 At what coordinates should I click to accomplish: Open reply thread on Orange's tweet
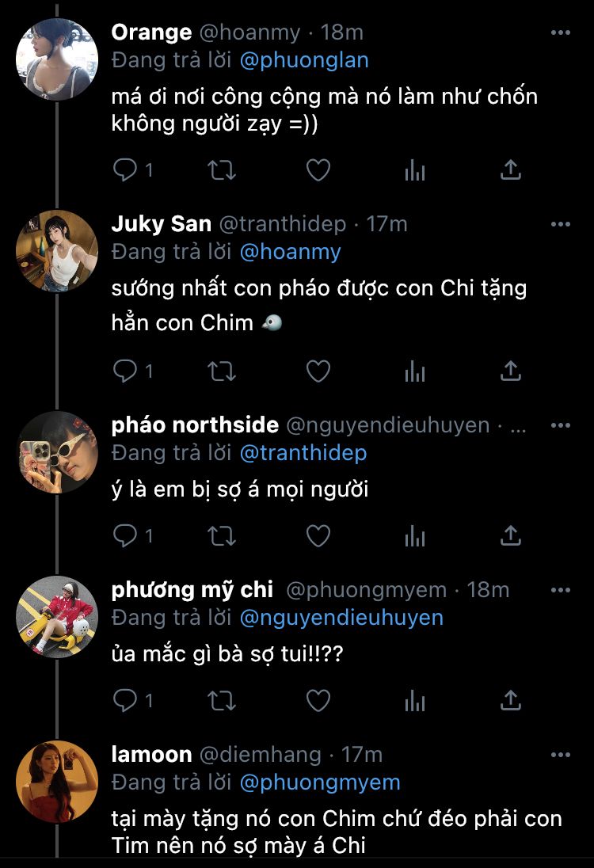coord(132,170)
